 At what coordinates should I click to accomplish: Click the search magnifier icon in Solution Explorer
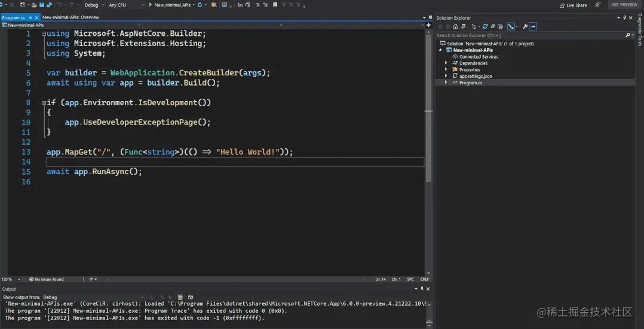(x=627, y=35)
